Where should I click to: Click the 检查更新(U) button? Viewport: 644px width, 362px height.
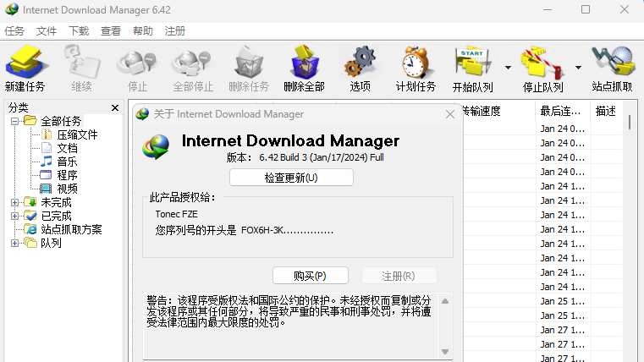point(291,178)
